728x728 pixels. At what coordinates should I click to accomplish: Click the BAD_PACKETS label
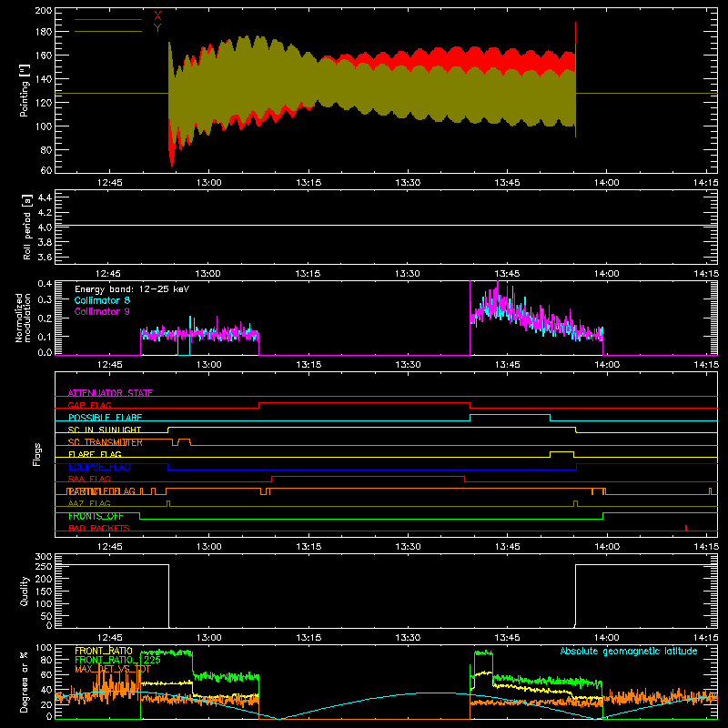point(99,529)
